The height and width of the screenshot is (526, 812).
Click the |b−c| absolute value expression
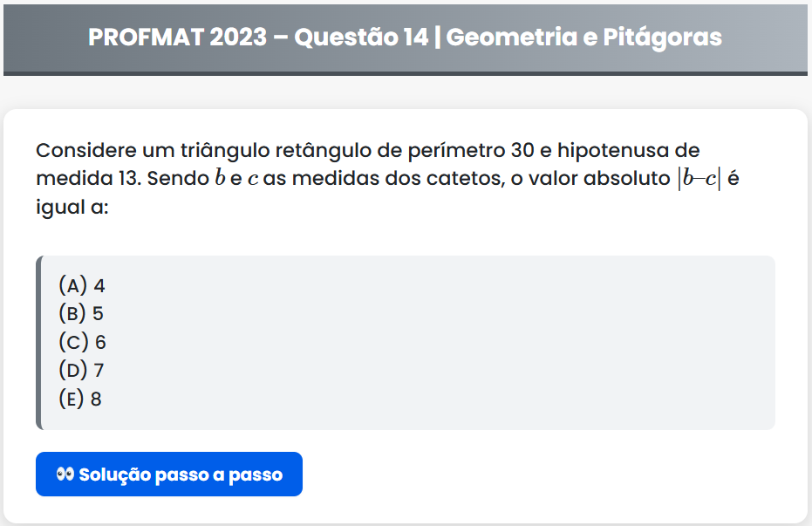point(698,179)
